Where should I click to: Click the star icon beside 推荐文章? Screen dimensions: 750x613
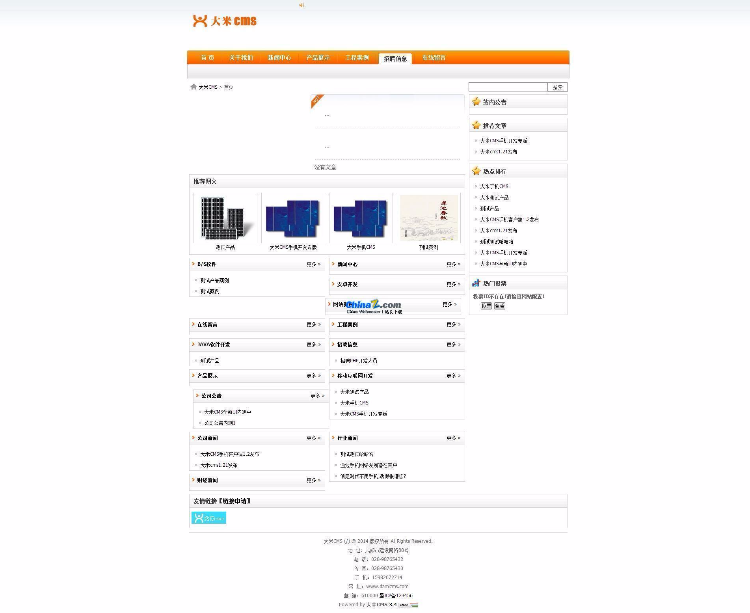tap(476, 125)
